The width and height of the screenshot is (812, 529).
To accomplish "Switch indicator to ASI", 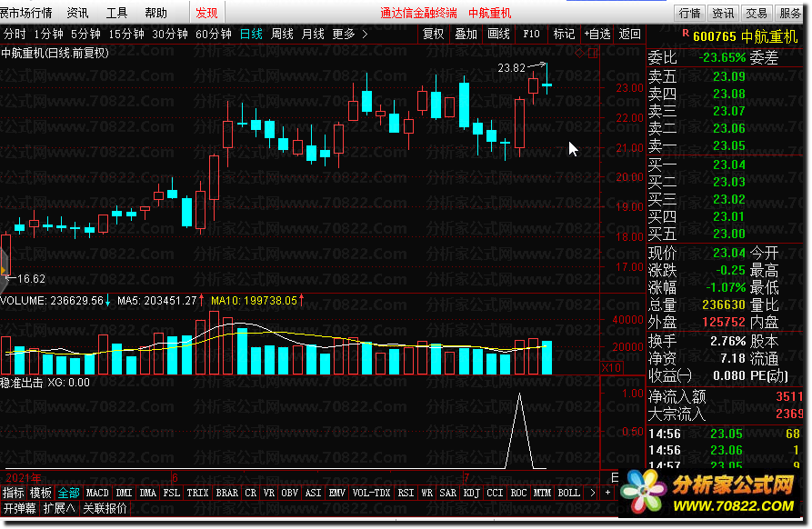I will click(x=314, y=493).
